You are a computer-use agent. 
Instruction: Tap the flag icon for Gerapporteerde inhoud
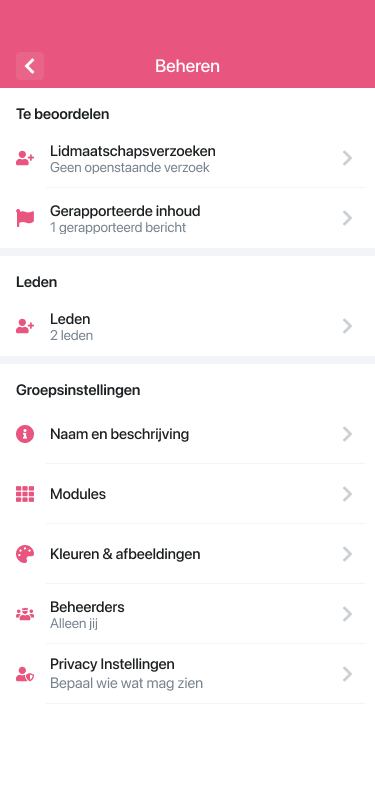(25, 218)
